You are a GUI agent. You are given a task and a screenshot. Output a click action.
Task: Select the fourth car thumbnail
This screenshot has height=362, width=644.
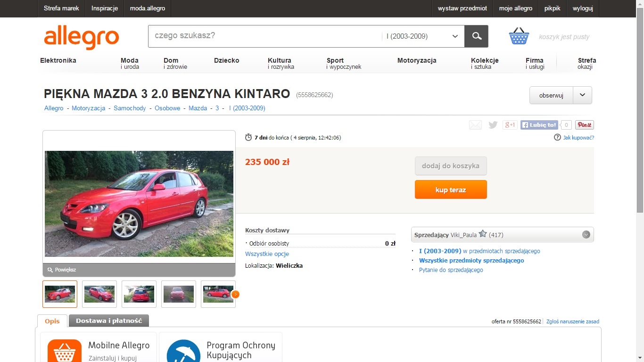click(x=179, y=294)
